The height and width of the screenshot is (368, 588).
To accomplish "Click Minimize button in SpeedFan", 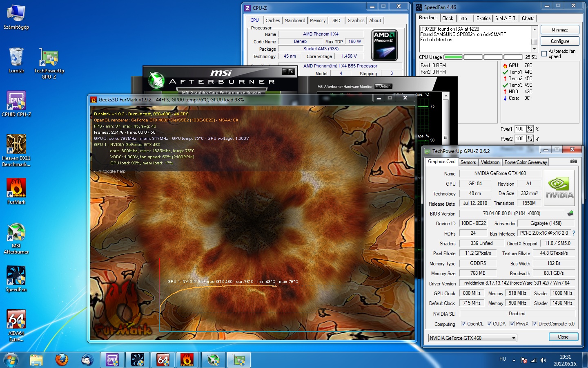I will click(560, 30).
